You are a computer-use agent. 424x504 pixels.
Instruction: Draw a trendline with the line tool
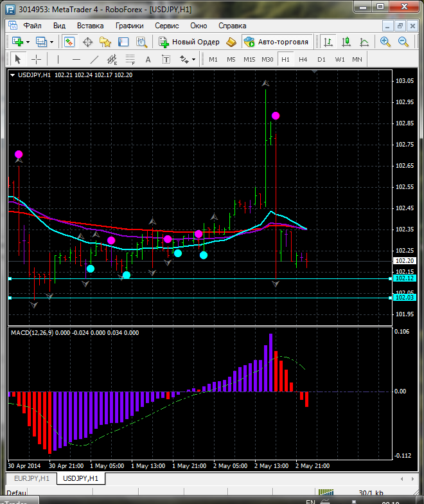click(94, 59)
